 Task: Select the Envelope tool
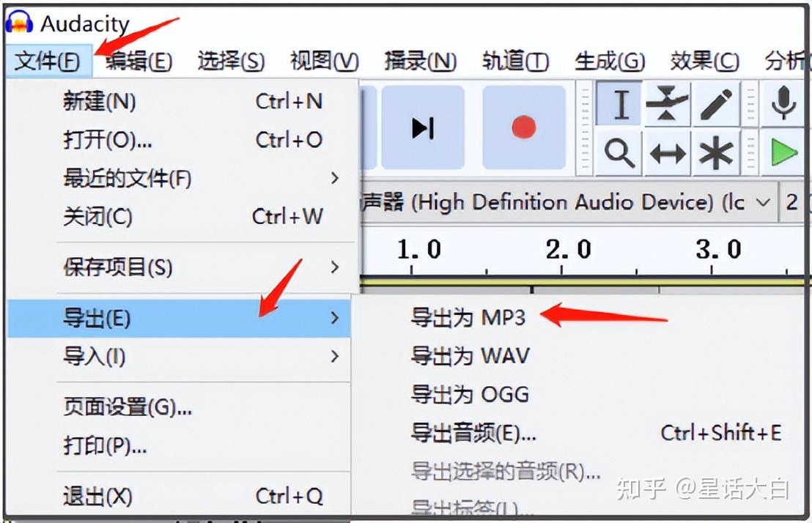666,103
